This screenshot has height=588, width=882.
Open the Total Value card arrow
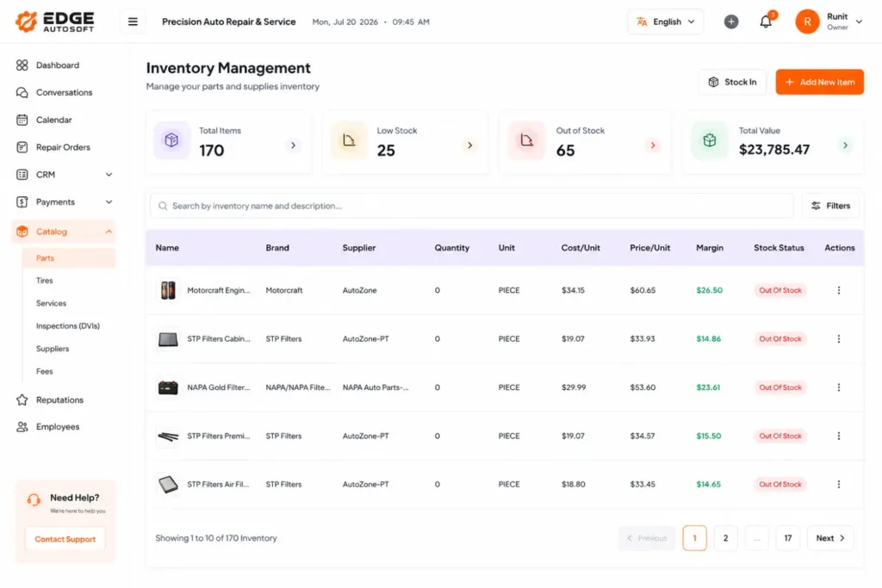click(845, 145)
